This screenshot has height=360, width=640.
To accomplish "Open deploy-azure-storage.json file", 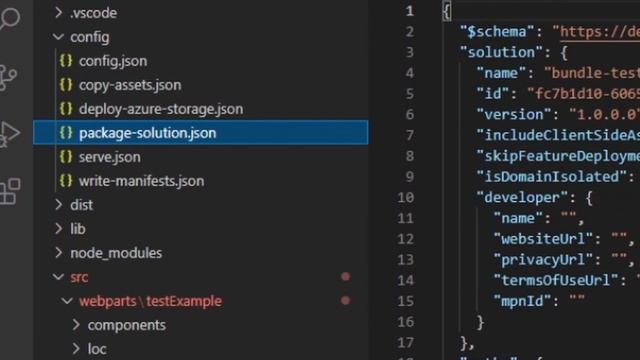I will coord(161,109).
